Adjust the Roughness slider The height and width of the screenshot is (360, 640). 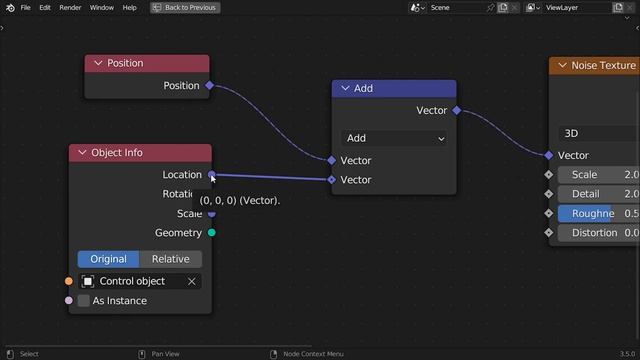pos(599,213)
